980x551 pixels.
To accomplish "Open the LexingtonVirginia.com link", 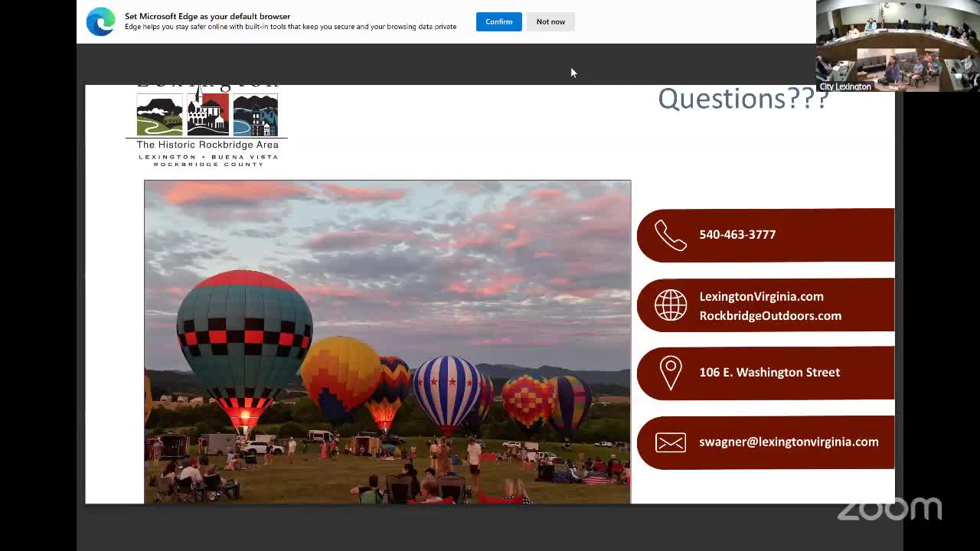I will [x=761, y=296].
